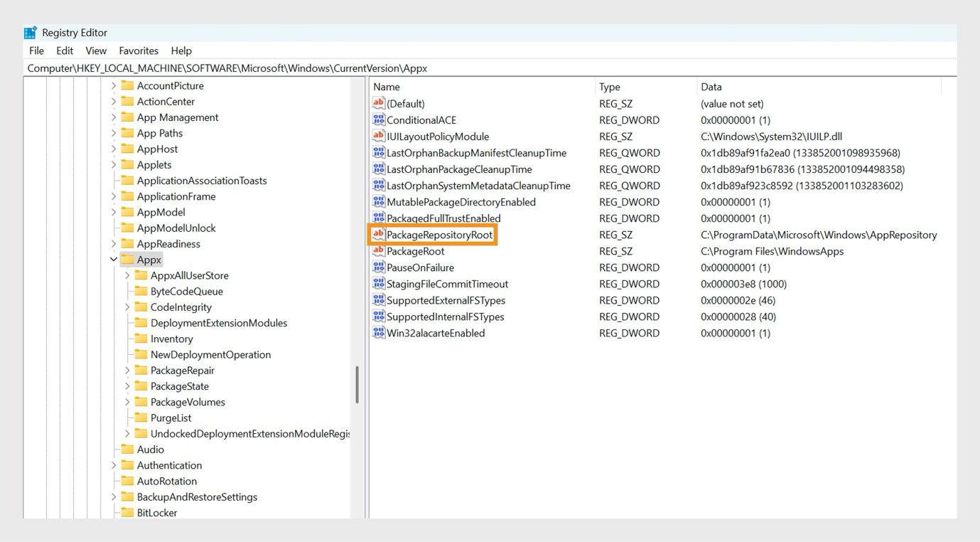Screen dimensions: 980x542
Task: Collapse the Appx key
Action: (113, 259)
